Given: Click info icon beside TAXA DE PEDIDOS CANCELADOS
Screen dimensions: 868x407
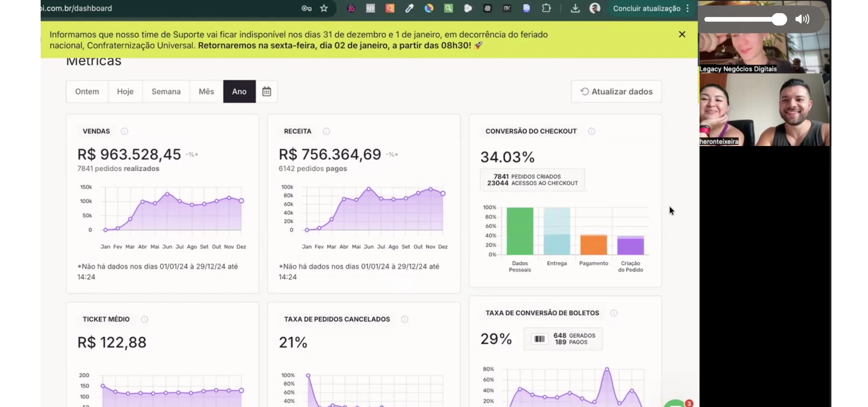Looking at the screenshot, I should [404, 319].
